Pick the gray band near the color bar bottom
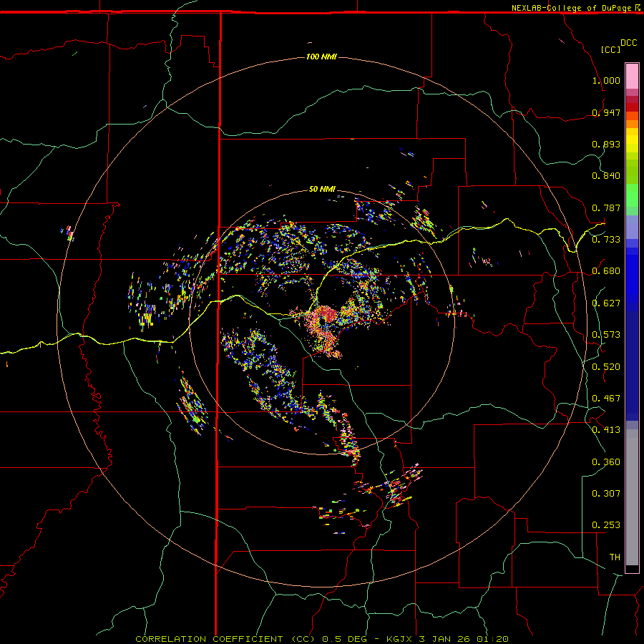The image size is (644, 644). (x=632, y=497)
